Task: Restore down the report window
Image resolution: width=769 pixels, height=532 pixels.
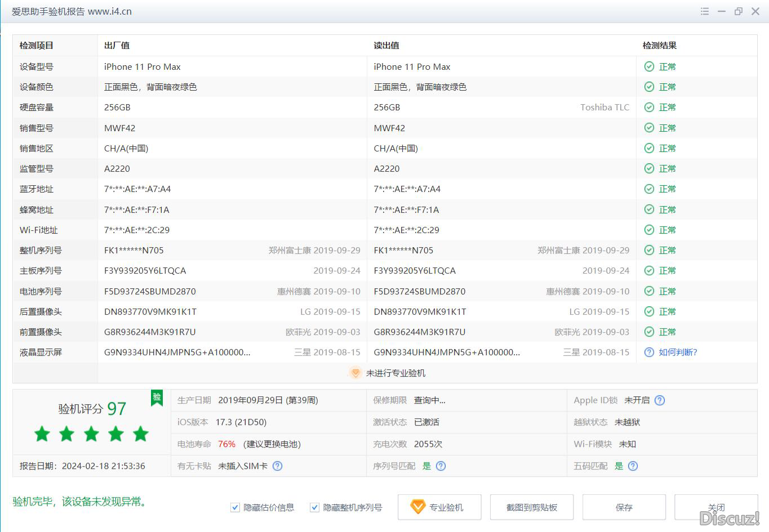Action: coord(738,11)
